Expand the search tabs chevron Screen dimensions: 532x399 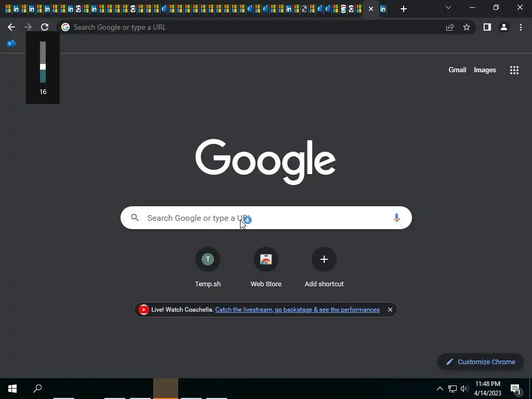(x=448, y=7)
